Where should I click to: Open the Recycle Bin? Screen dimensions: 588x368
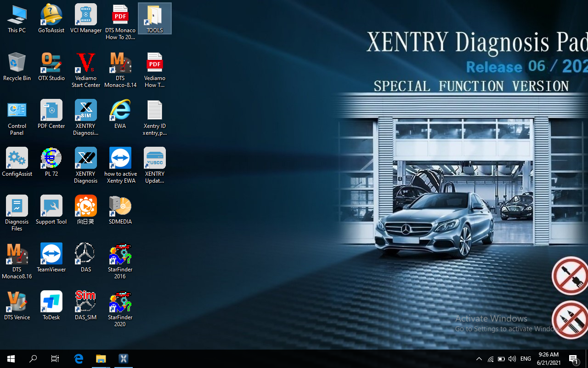coord(17,66)
